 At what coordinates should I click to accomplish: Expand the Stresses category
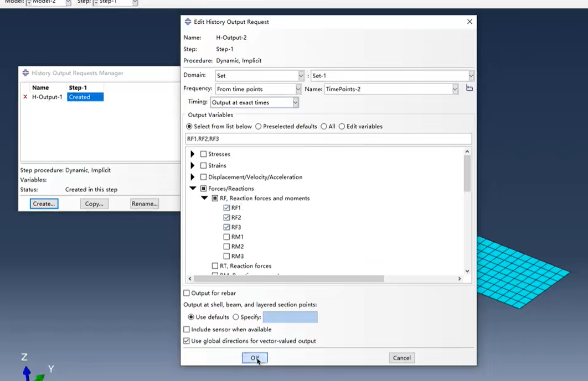[x=192, y=154]
